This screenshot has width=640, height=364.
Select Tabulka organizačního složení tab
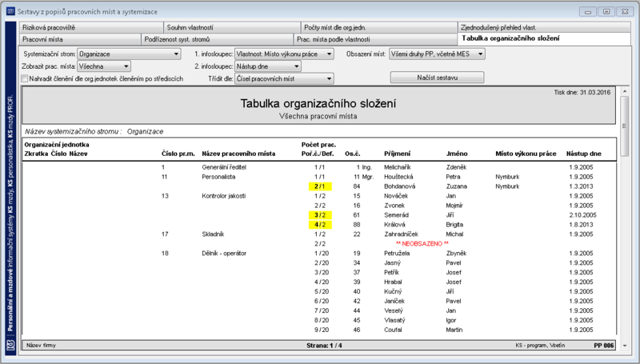[x=544, y=38]
